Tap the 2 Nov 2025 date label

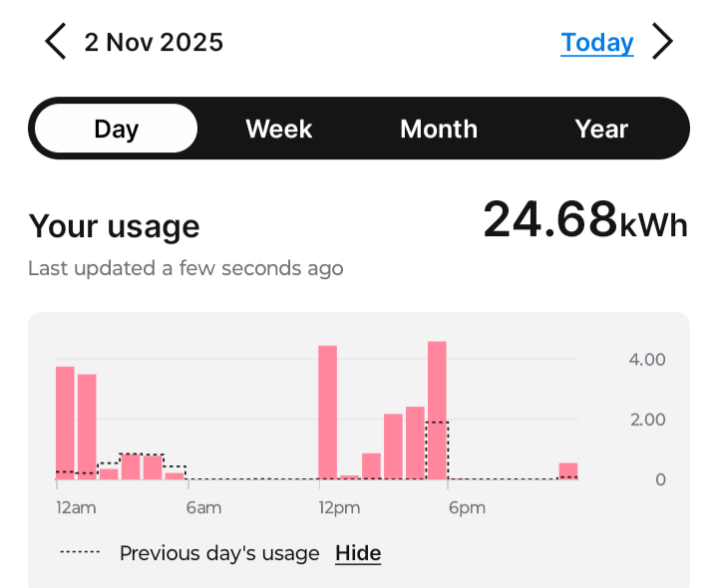[154, 43]
